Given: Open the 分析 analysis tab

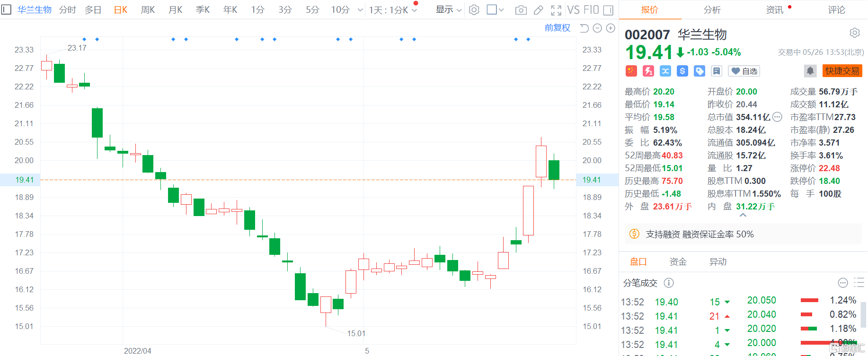Looking at the screenshot, I should click(712, 10).
